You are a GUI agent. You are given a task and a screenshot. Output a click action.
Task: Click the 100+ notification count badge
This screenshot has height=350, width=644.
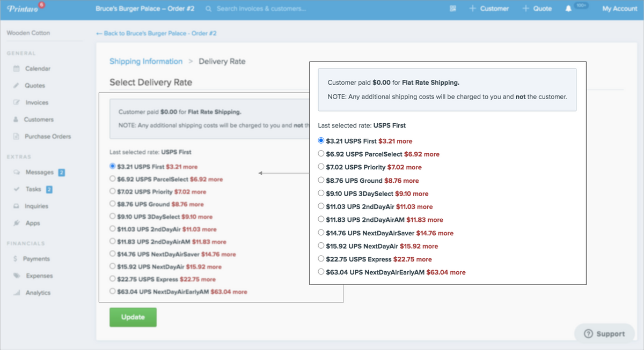coord(581,5)
